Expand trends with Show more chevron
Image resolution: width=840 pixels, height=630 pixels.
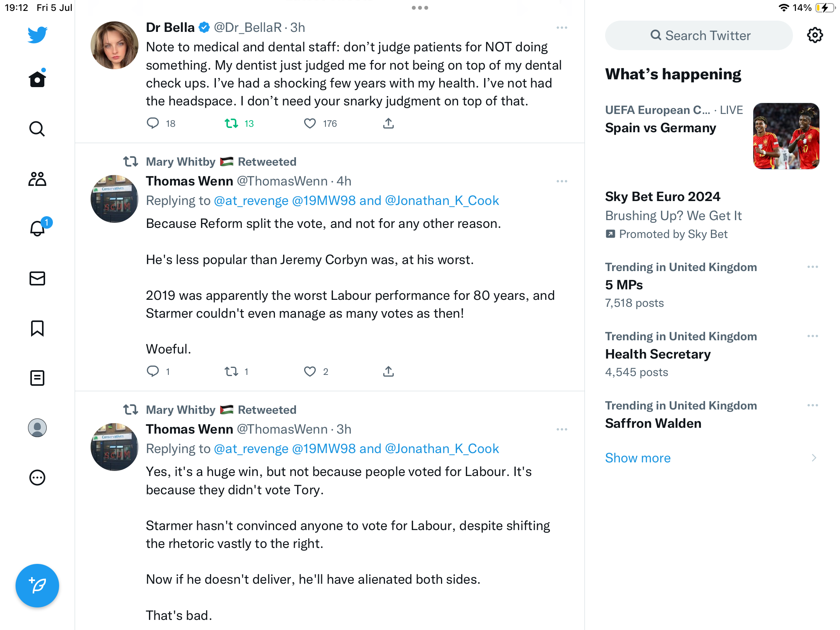(x=814, y=458)
